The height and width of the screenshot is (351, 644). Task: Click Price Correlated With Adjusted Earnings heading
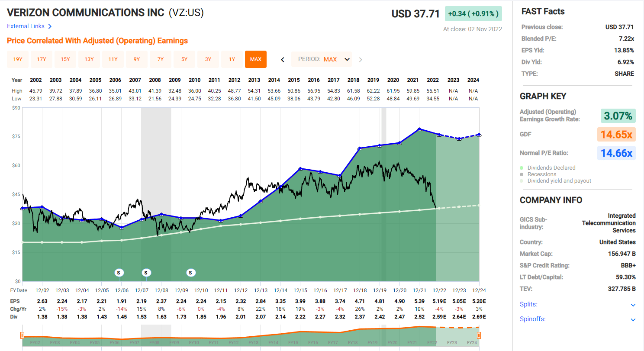click(97, 41)
